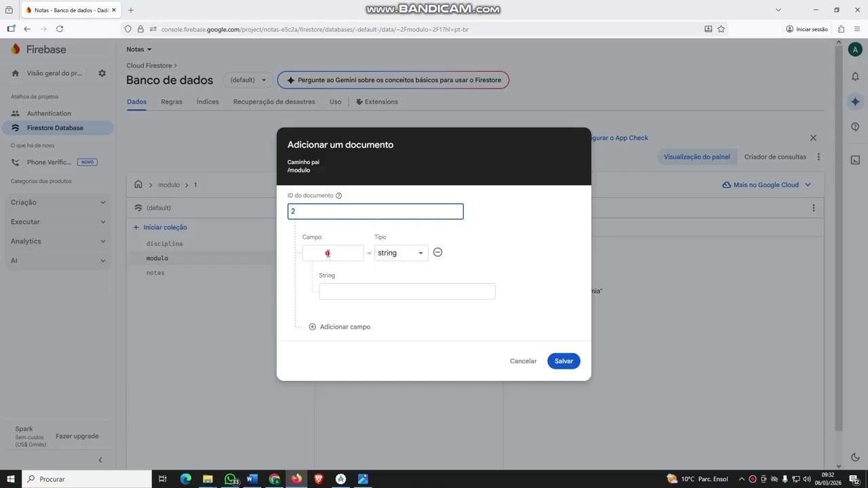This screenshot has width=868, height=488.
Task: Expand the Criação category
Action: 58,202
